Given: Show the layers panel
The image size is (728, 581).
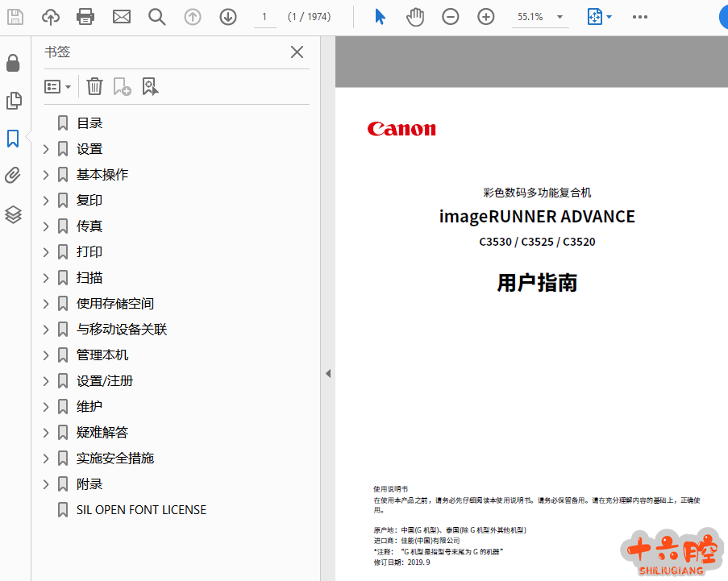Looking at the screenshot, I should pos(13,214).
